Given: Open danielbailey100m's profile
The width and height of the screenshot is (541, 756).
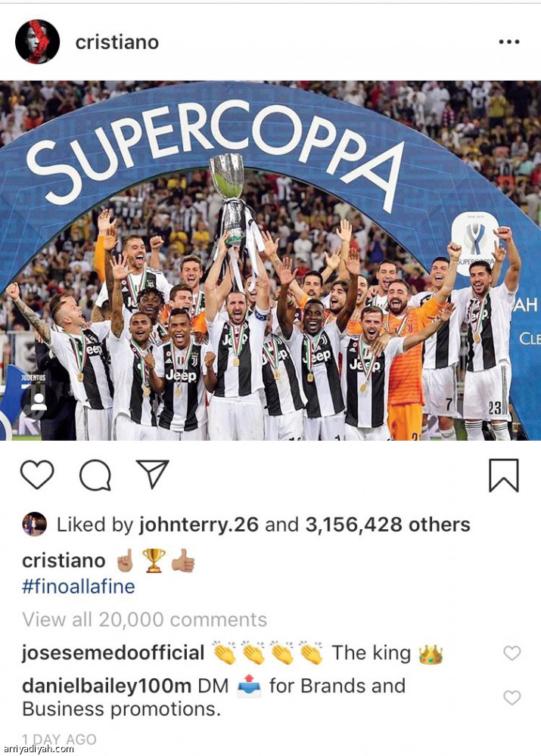Looking at the screenshot, I should (107, 686).
